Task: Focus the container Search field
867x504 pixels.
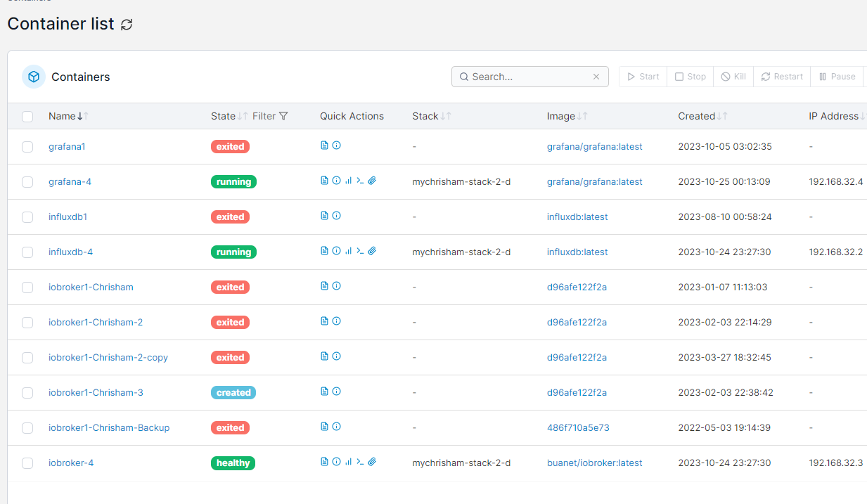Action: pos(530,77)
